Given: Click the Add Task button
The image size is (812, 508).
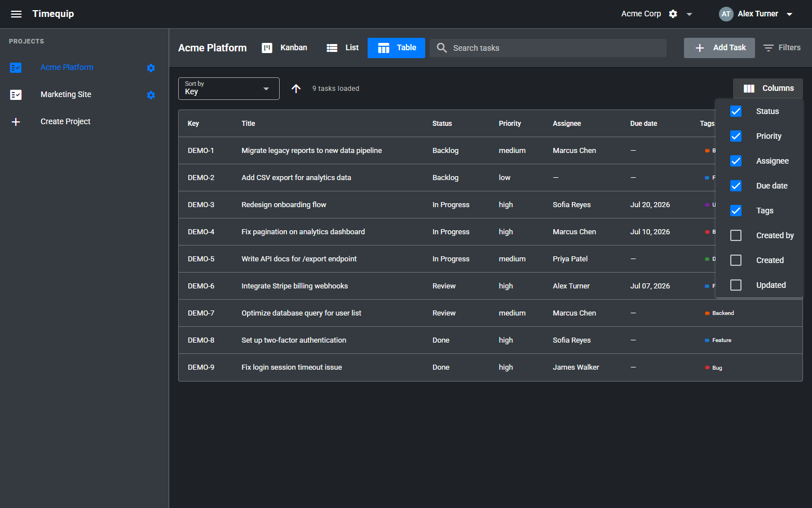Looking at the screenshot, I should 720,48.
